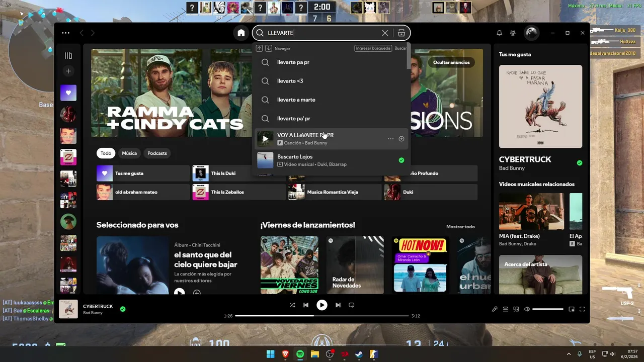Seek on the song progress bar
The image size is (644, 362).
322,316
